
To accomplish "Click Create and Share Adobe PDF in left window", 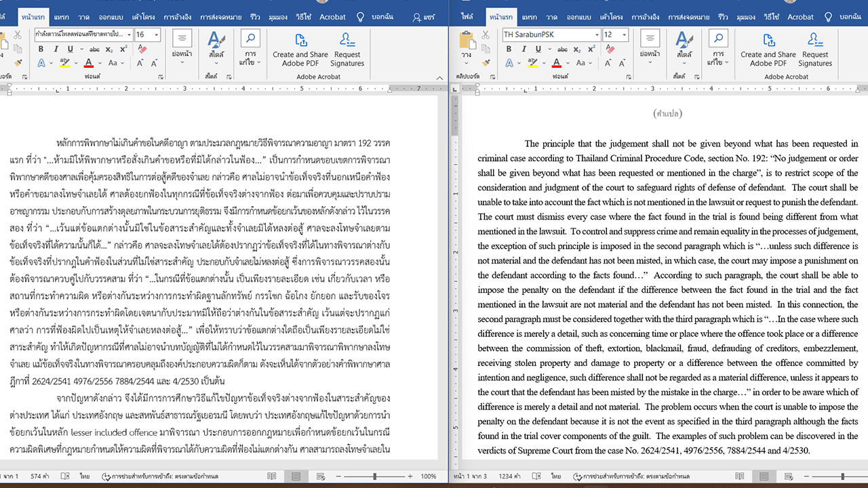I will [300, 49].
